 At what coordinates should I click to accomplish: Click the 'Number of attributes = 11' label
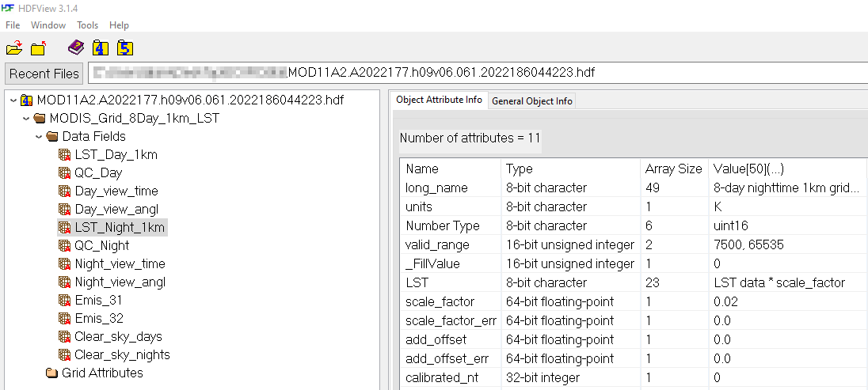[x=470, y=138]
